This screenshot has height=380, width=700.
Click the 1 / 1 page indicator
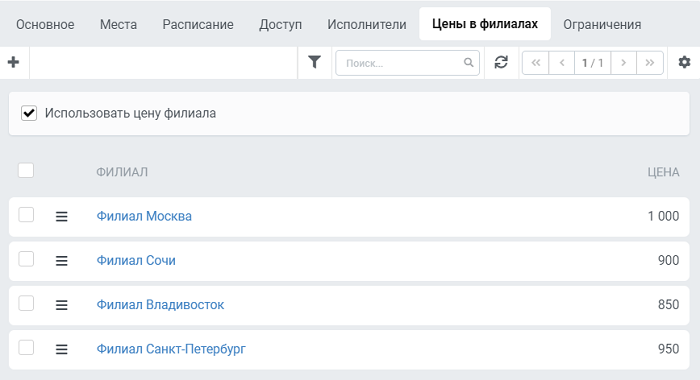[x=593, y=63]
